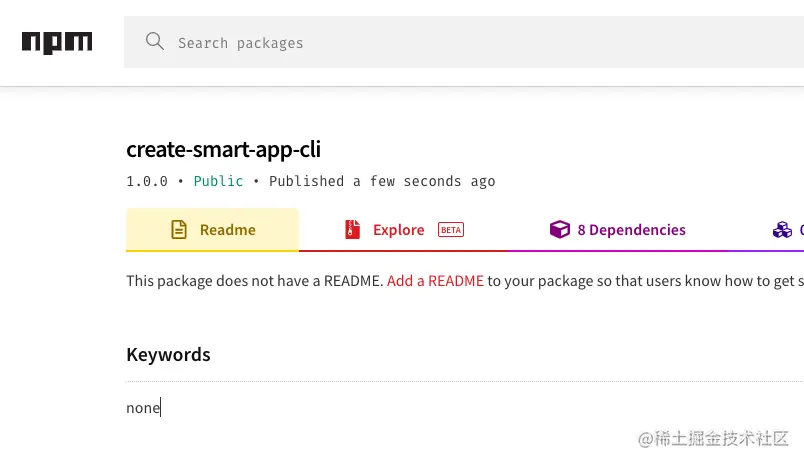The width and height of the screenshot is (804, 463).
Task: Click the create-smart-app-cli package title
Action: 223,150
